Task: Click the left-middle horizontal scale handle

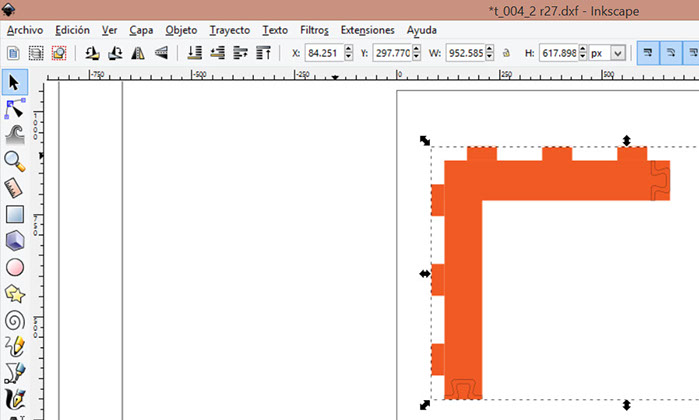Action: pos(425,274)
